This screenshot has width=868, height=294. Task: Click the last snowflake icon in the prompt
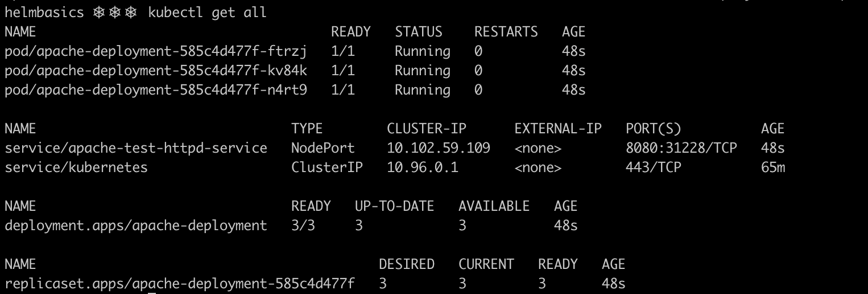[x=130, y=13]
